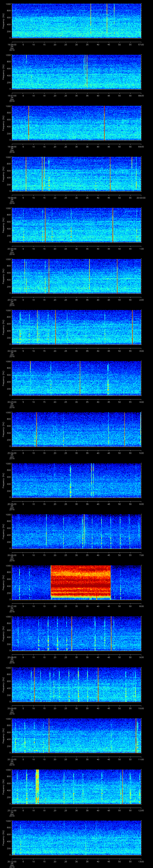Click the 20:03:00 time label
The height and width of the screenshot is (868, 153).
click(12, 402)
